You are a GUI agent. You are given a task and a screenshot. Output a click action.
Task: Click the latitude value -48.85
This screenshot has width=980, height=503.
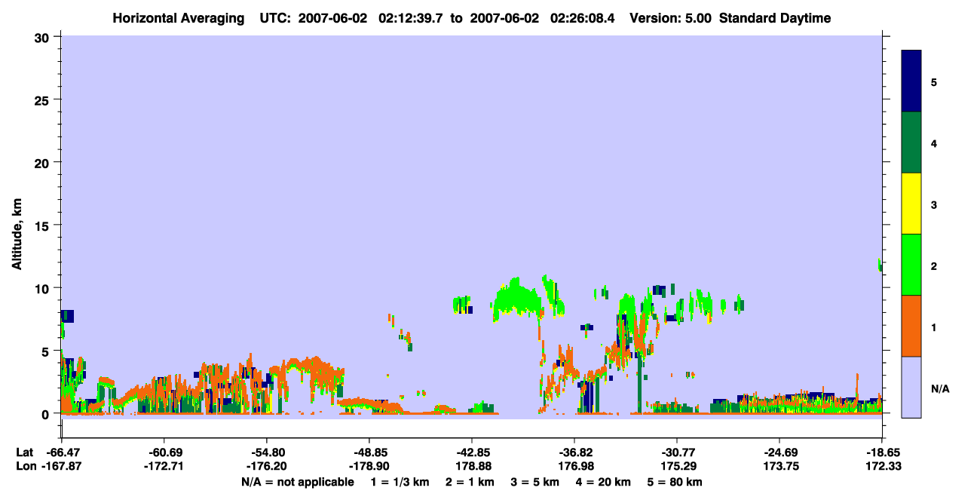pyautogui.click(x=369, y=452)
